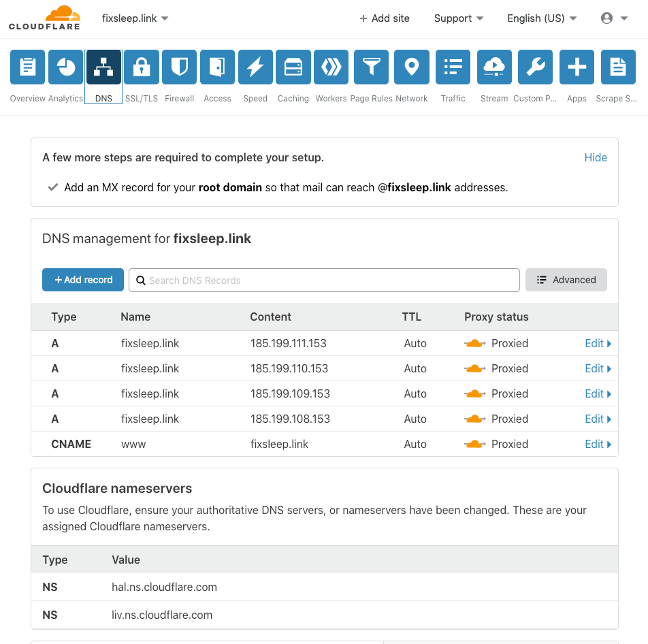Click the Content column header
Viewport: 648px width, 644px height.
(271, 317)
